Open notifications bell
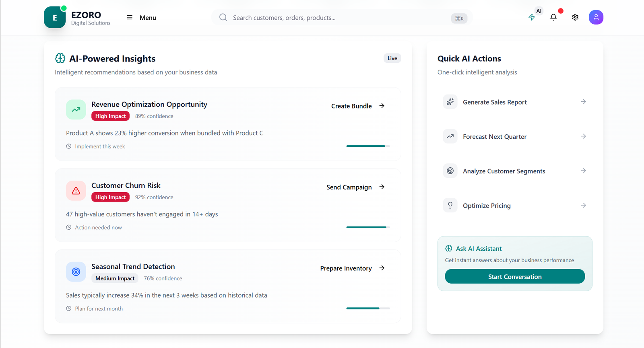644x348 pixels. point(553,17)
